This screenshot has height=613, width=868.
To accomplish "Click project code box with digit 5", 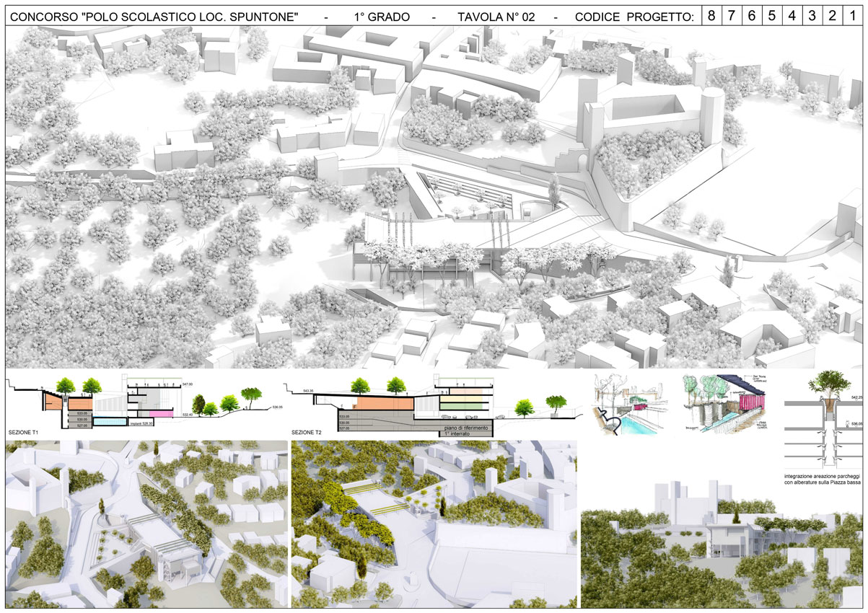I will point(772,16).
